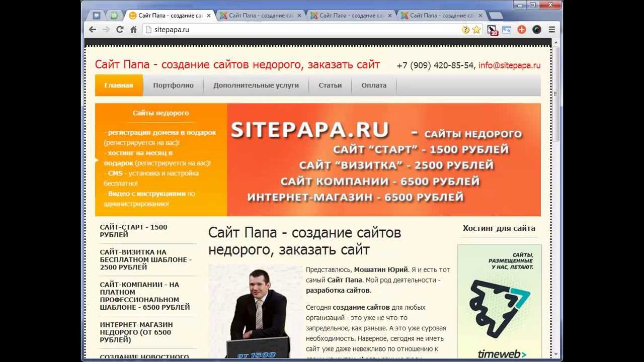
Task: Reload the page with the refresh icon
Action: coord(120,30)
